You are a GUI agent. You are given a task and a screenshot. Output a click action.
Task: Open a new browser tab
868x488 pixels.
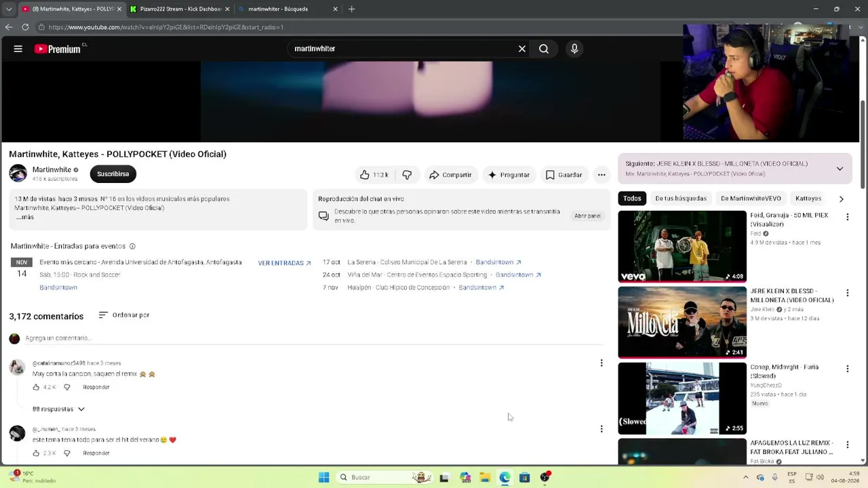(351, 9)
